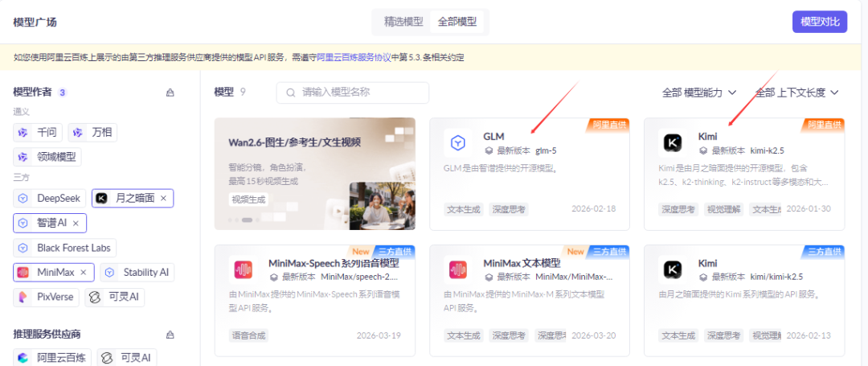Click the kimi/kimi-k2.5 version label
The width and height of the screenshot is (868, 366).
(776, 277)
